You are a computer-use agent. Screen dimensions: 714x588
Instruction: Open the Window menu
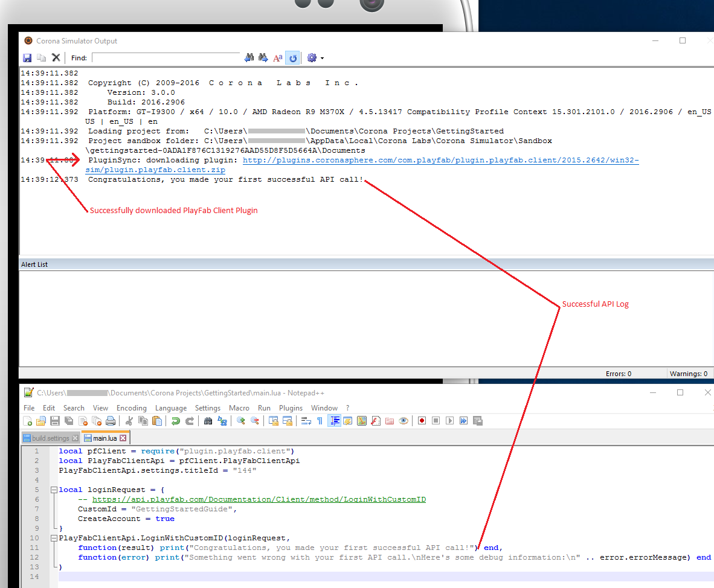point(324,407)
